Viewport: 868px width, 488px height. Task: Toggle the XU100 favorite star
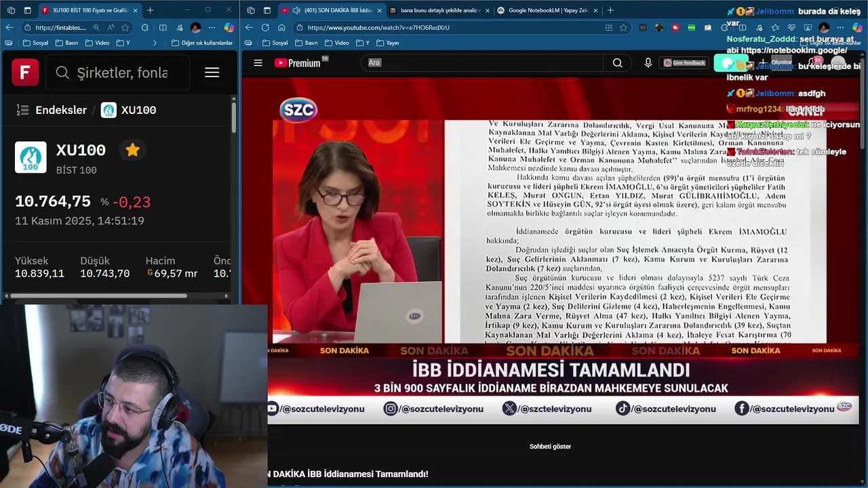tap(132, 150)
